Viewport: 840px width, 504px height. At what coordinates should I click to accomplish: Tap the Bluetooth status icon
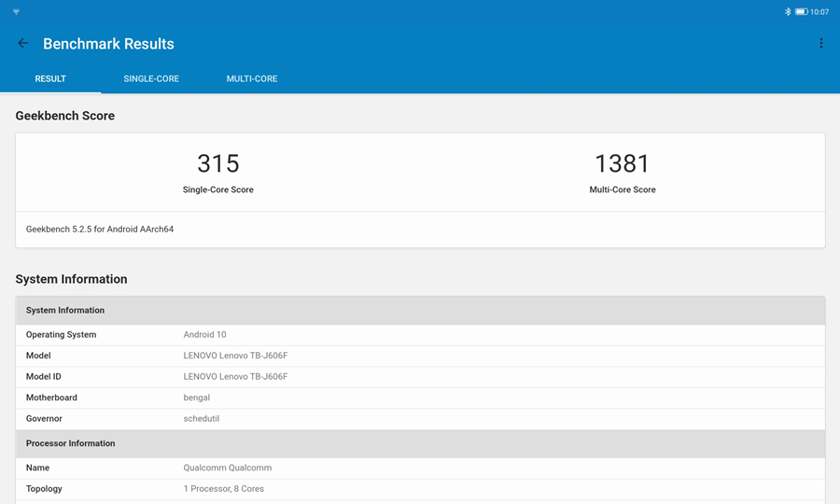coord(787,12)
